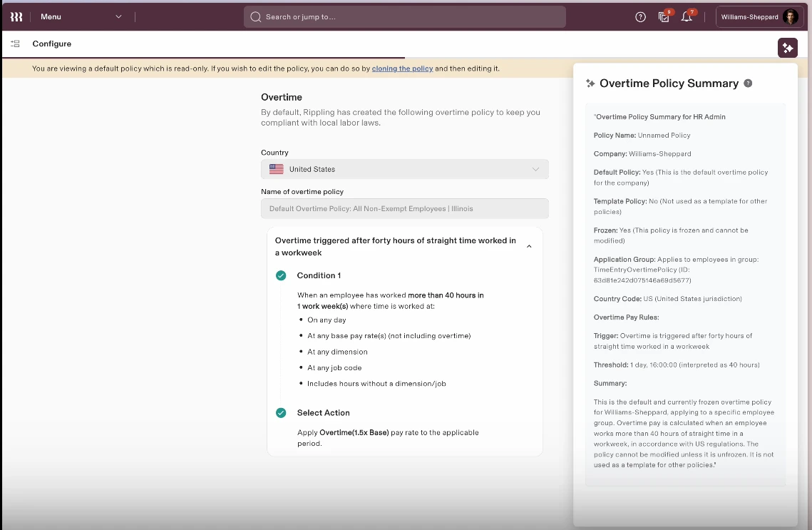The image size is (812, 530).
Task: Open the inbox tasks icon with badge
Action: pyautogui.click(x=664, y=16)
